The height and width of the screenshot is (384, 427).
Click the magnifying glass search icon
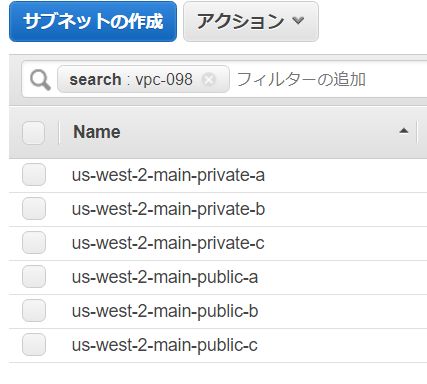tap(40, 80)
